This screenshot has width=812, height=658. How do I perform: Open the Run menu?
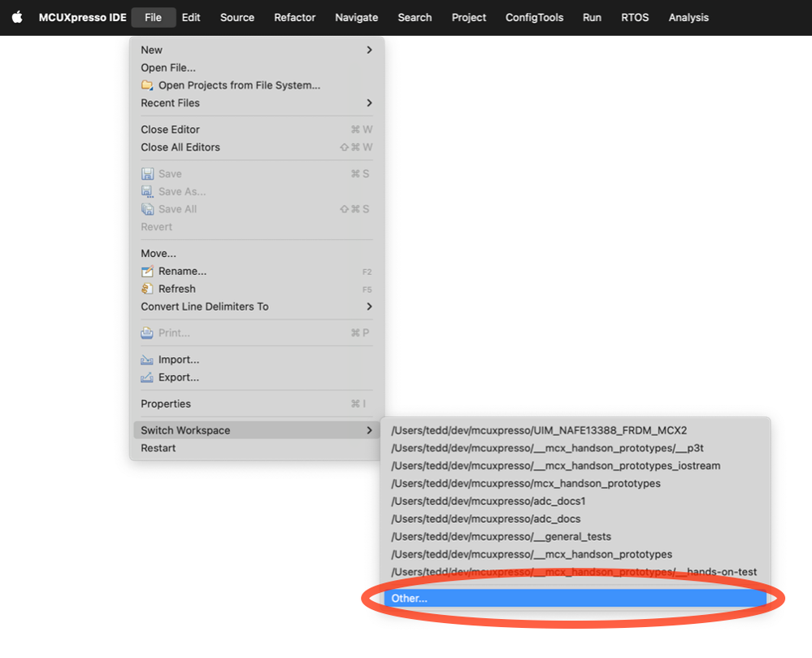pos(592,17)
